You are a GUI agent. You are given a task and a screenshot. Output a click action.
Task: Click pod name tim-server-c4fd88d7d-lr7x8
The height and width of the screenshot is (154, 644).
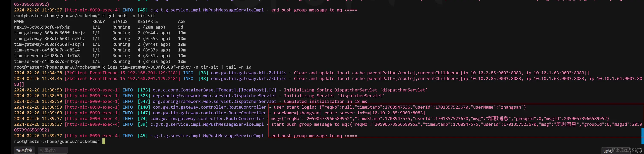47,56
